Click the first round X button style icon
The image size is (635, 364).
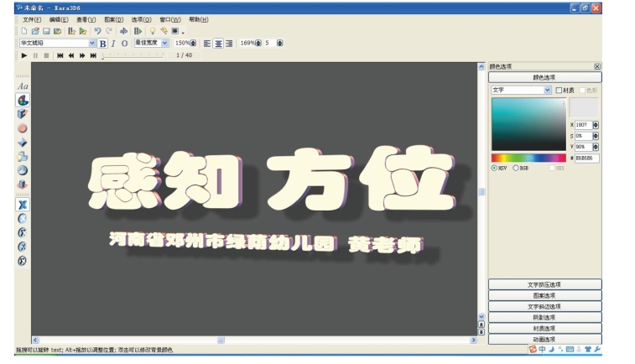23,219
